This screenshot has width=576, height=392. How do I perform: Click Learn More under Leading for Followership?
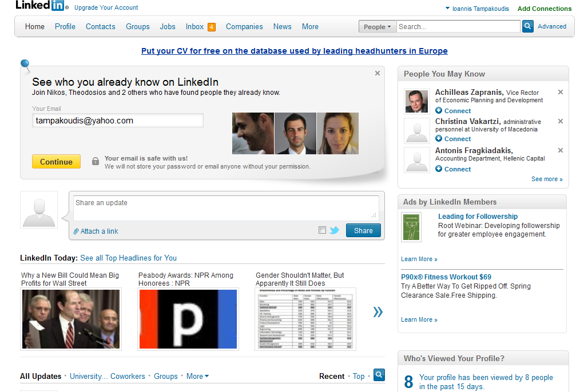[419, 259]
